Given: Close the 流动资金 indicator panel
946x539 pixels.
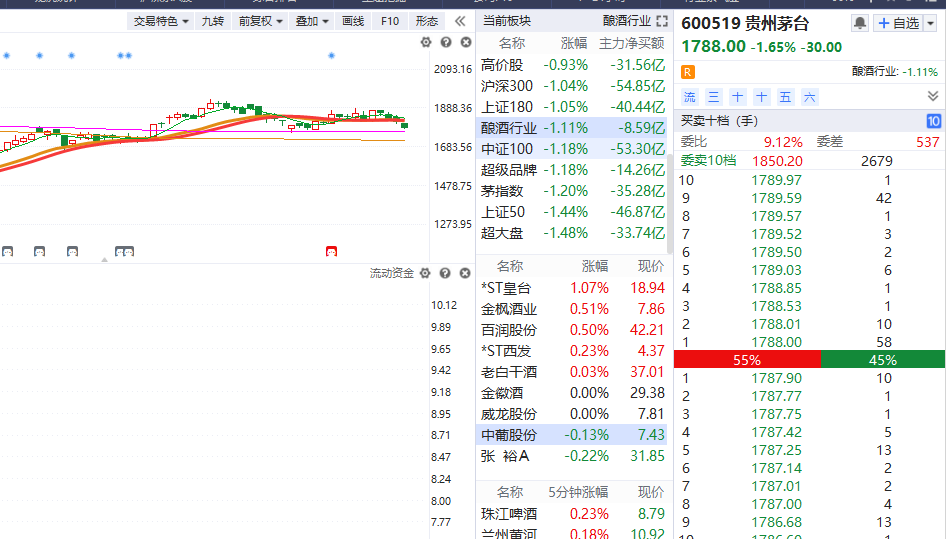Looking at the screenshot, I should pyautogui.click(x=465, y=273).
